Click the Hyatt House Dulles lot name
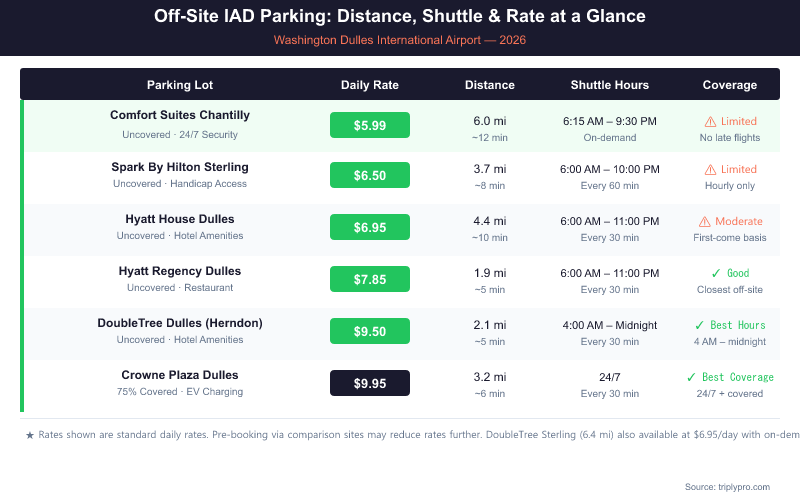The image size is (800, 500). [180, 219]
